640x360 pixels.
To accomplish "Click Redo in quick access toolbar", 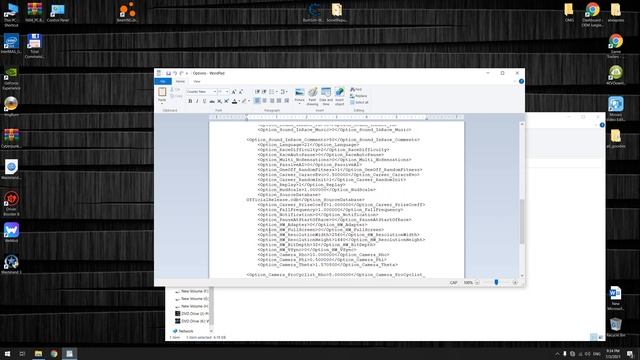I will [x=181, y=73].
